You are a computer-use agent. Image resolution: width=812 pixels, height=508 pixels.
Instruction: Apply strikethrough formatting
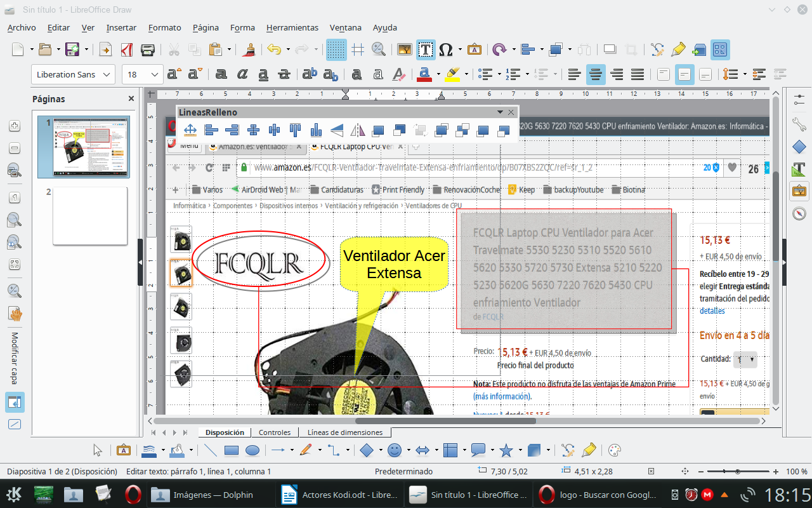[x=284, y=74]
